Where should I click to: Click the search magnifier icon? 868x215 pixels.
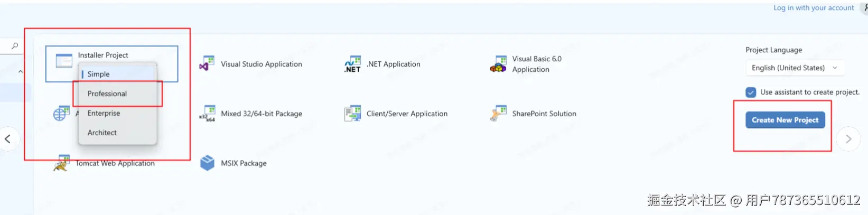15,46
